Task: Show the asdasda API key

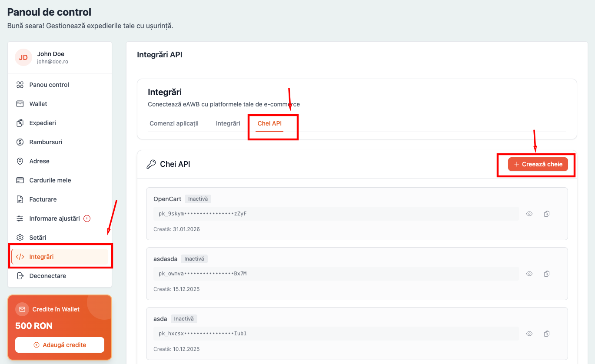Action: coord(529,274)
